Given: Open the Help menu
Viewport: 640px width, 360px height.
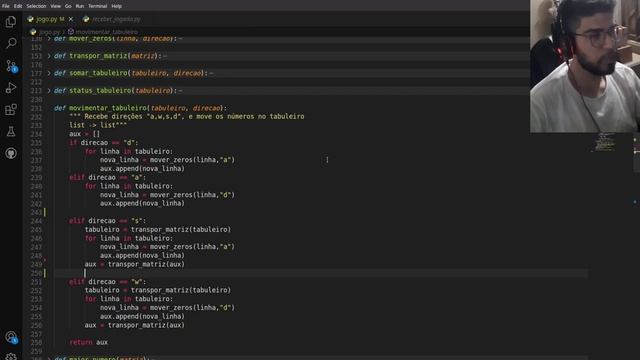Looking at the screenshot, I should tap(116, 6).
